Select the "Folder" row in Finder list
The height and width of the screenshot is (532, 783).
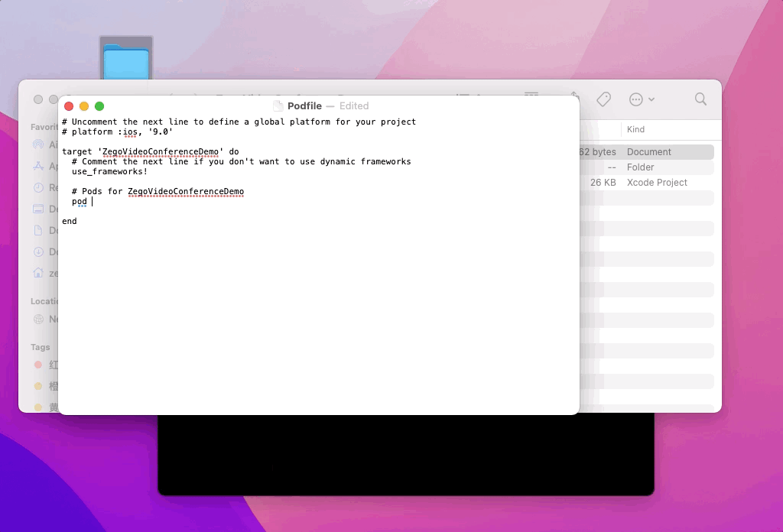point(647,167)
